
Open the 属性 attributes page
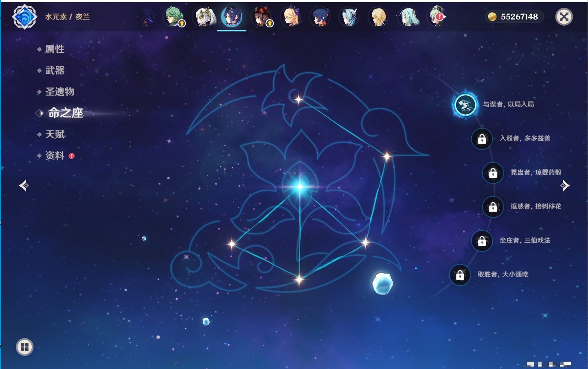click(x=55, y=49)
